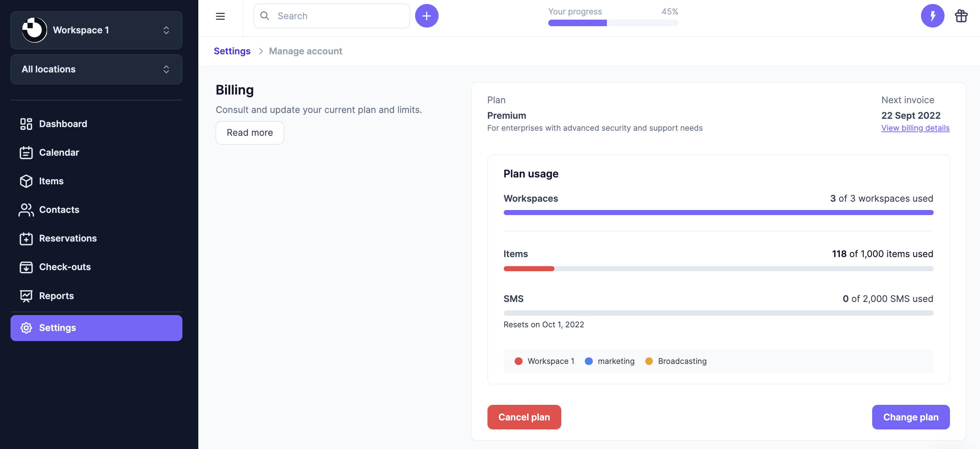980x449 pixels.
Task: Click the Premium plan name
Action: point(506,115)
